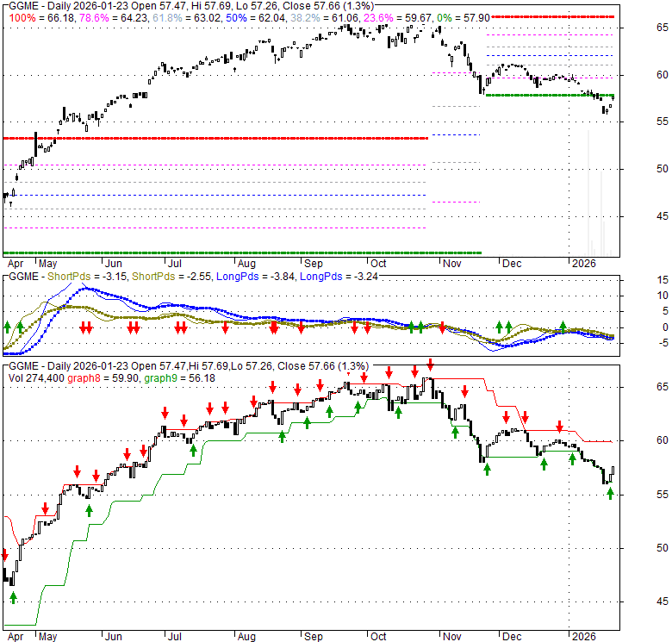Click the Apr month label under the top chart
The height and width of the screenshot is (642, 672).
[x=16, y=264]
